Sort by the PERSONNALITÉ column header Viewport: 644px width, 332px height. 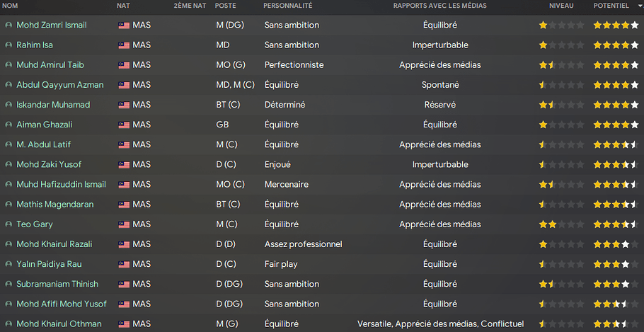[287, 6]
